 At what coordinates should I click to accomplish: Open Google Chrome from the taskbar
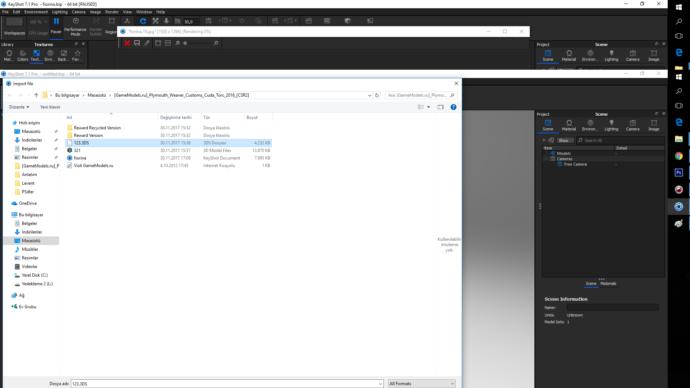679,156
